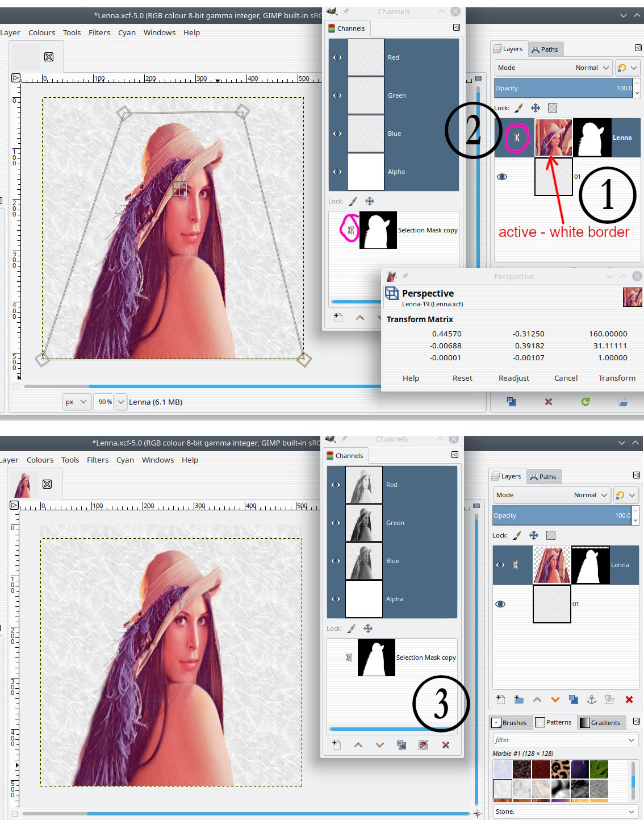Hide layer 01 in lower Layers panel
644x820 pixels.
tap(500, 604)
